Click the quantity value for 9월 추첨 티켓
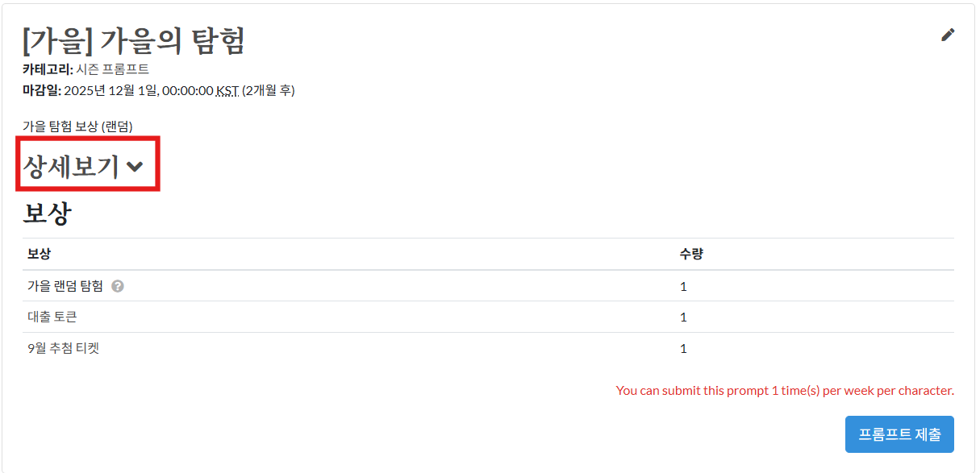This screenshot has width=980, height=473. coord(683,348)
